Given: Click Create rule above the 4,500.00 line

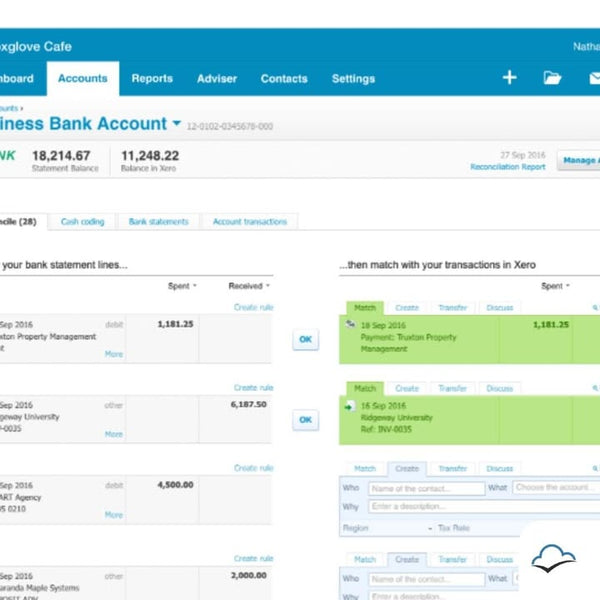Looking at the screenshot, I should 253,468.
